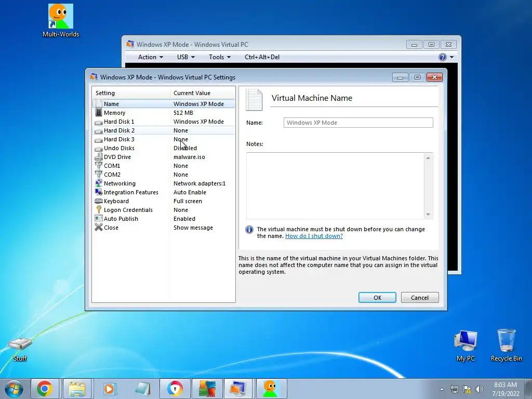Click the Notes scrollbar up arrow
Viewport: 532px width, 399px height.
click(428, 157)
